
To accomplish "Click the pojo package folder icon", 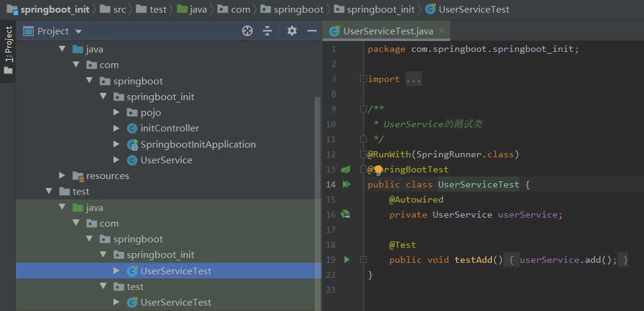I will pyautogui.click(x=132, y=113).
